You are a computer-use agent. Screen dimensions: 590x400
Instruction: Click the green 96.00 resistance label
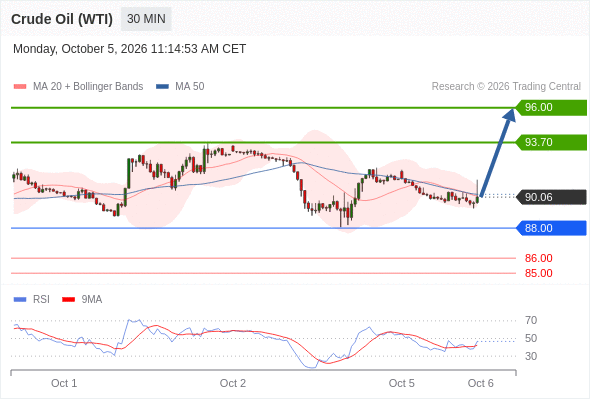point(551,108)
